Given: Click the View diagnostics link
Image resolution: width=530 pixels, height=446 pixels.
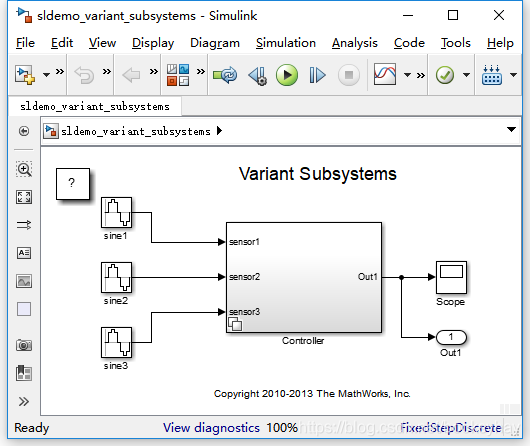Looking at the screenshot, I should (211, 428).
